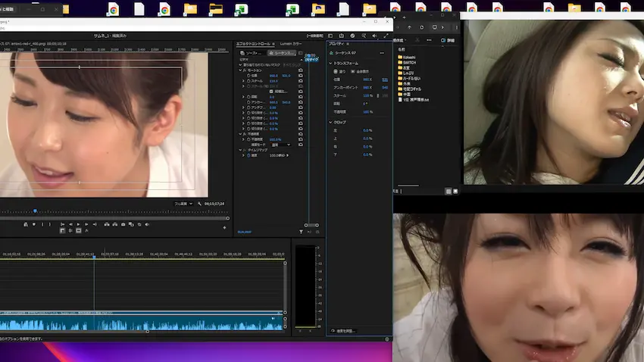
Task: Toggle the Position stopwatch animation
Action: tap(249, 76)
